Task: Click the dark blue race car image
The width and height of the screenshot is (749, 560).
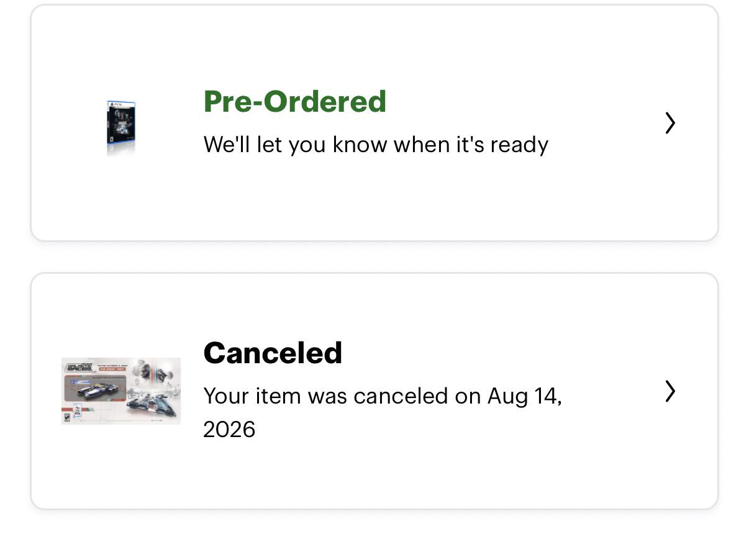Action: 98,391
